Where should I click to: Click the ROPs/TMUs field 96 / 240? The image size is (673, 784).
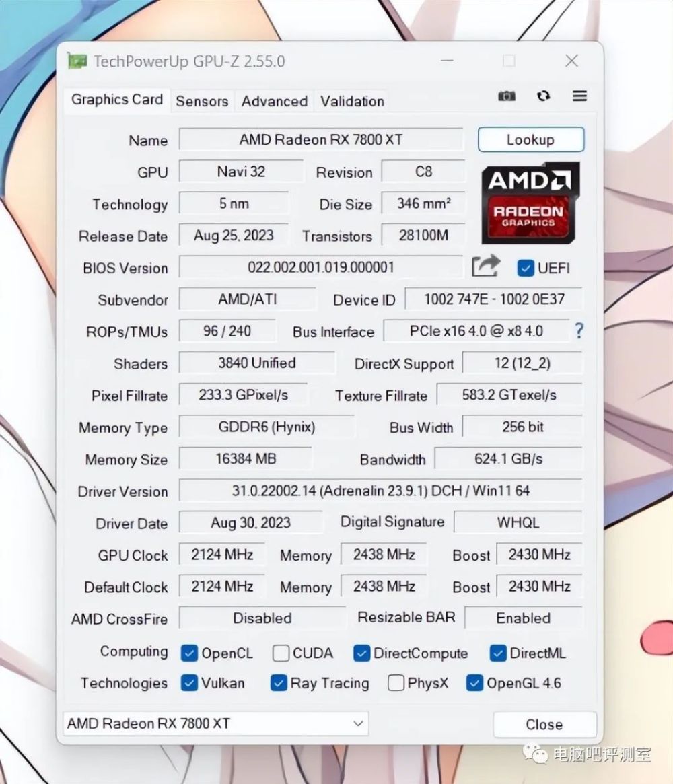227,331
